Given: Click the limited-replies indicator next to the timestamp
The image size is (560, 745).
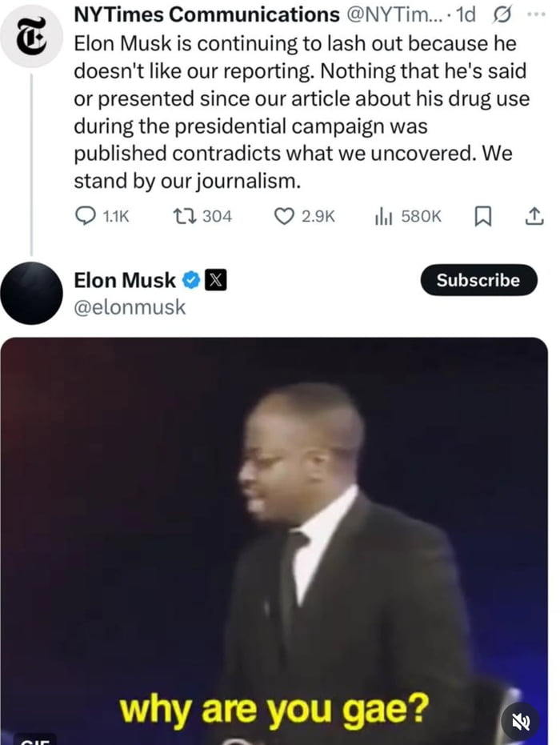Looking at the screenshot, I should (x=504, y=14).
